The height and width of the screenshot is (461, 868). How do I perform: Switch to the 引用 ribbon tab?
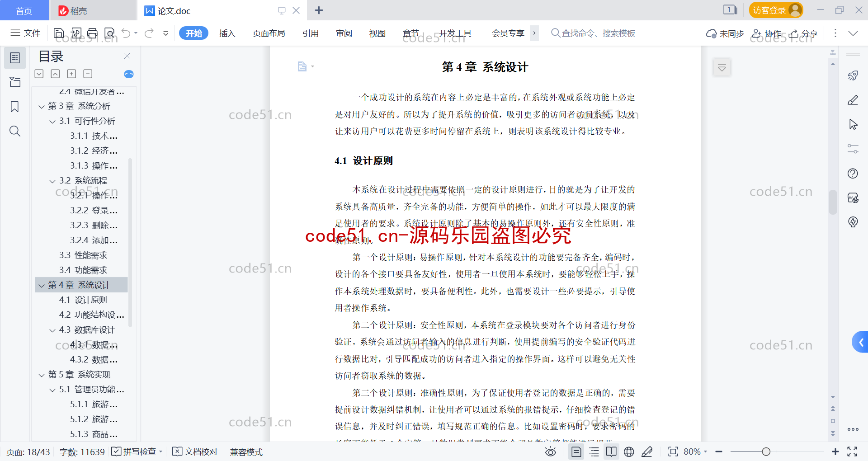311,33
